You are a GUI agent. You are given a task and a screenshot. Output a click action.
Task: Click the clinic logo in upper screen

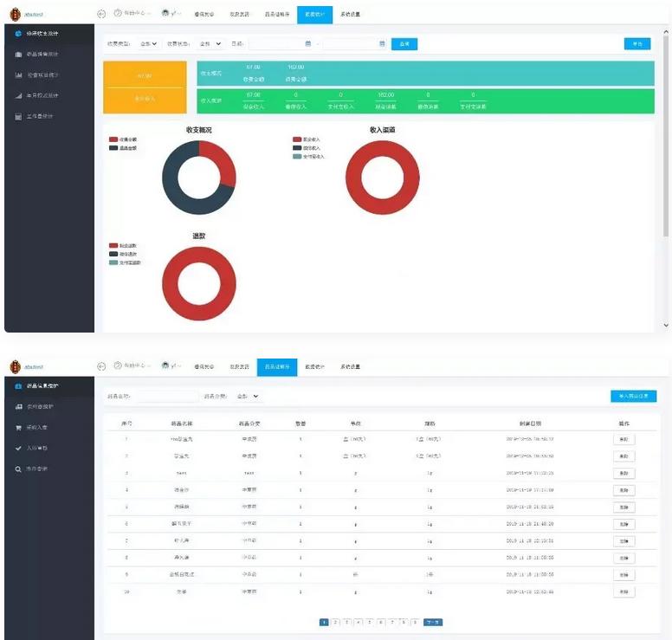tap(15, 15)
